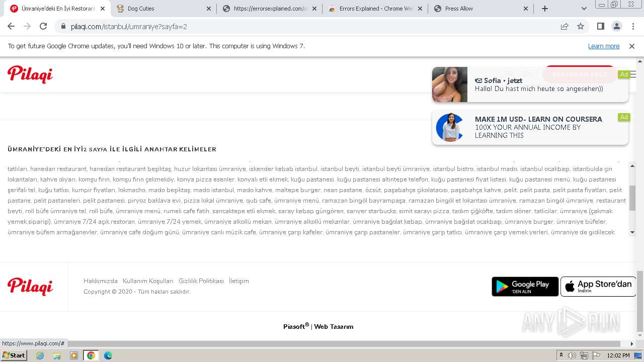
Task: Open a new browser tab
Action: coord(545,9)
